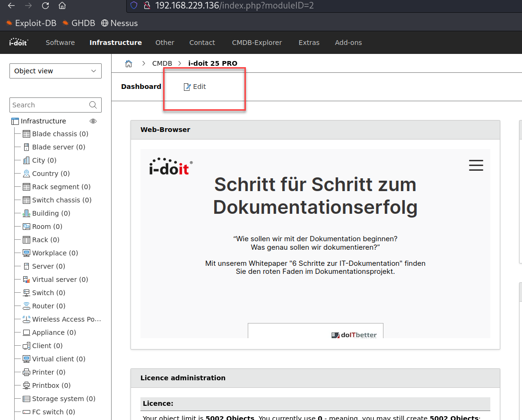
Task: Select the Dashboard label
Action: point(141,87)
